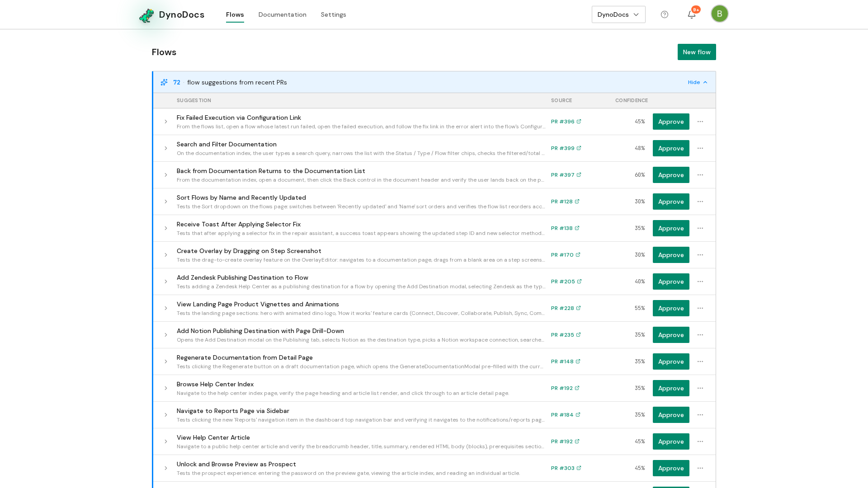Create a New flow

click(x=697, y=52)
